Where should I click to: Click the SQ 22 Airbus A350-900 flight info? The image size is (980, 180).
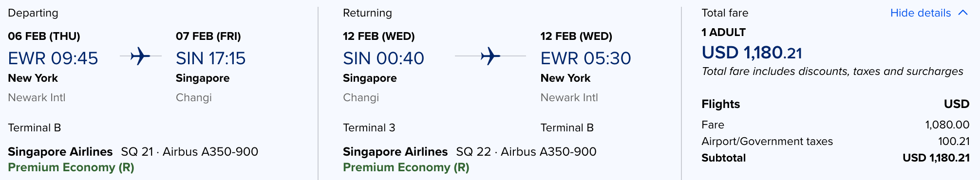526,152
